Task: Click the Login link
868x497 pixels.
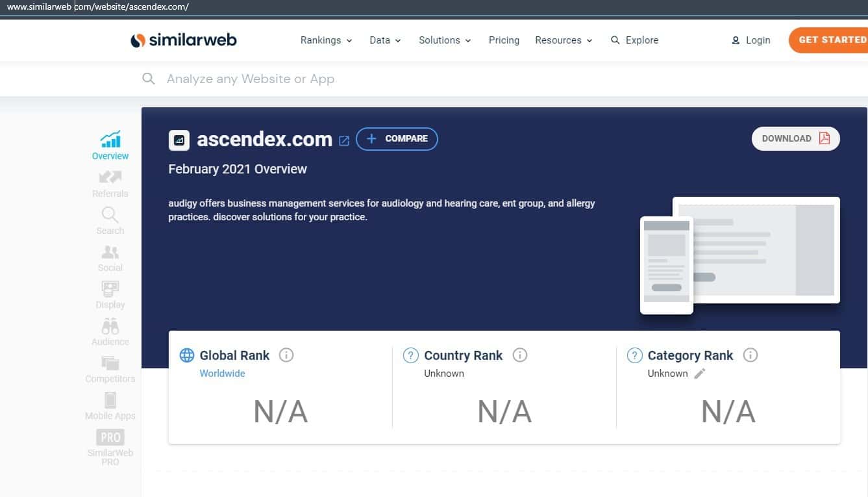Action: (750, 40)
